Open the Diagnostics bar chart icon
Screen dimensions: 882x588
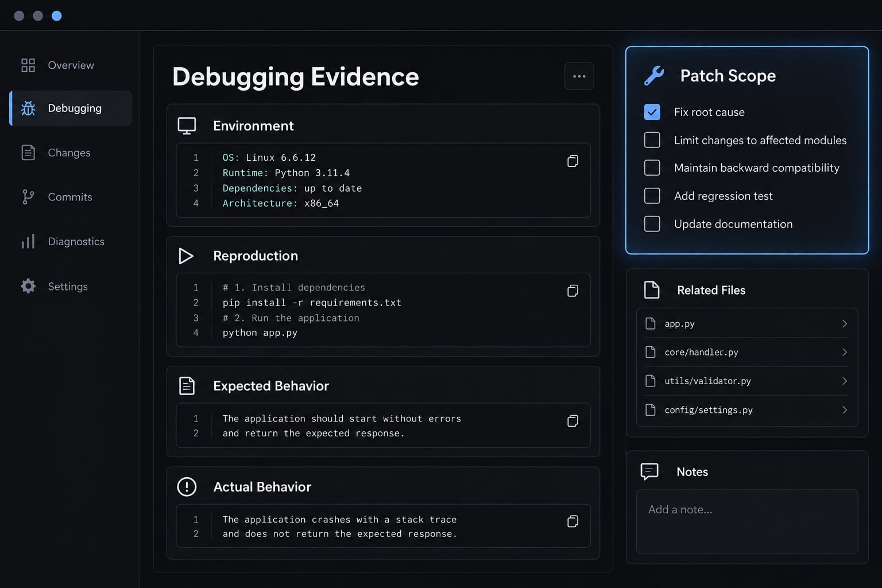click(28, 241)
